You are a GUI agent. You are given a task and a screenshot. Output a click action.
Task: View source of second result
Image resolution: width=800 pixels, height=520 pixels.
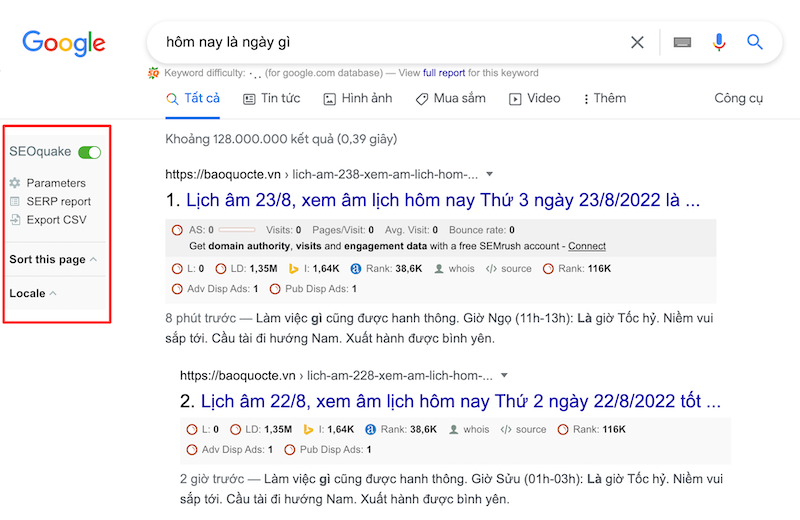pyautogui.click(x=523, y=430)
